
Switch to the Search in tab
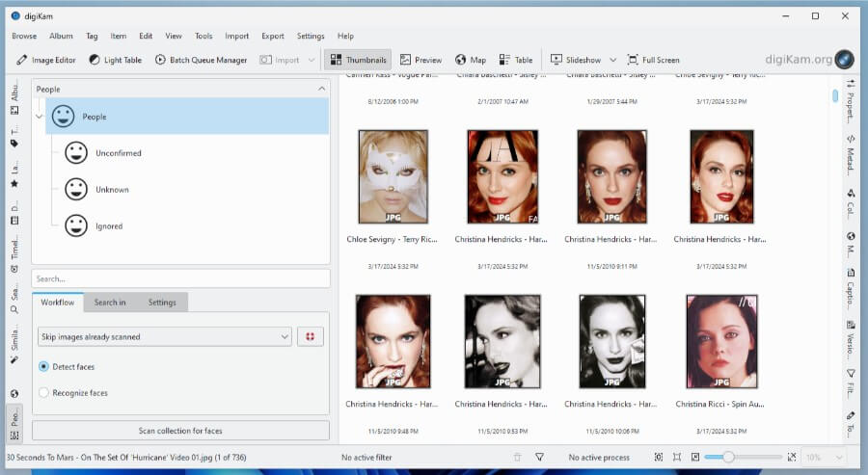coord(110,303)
